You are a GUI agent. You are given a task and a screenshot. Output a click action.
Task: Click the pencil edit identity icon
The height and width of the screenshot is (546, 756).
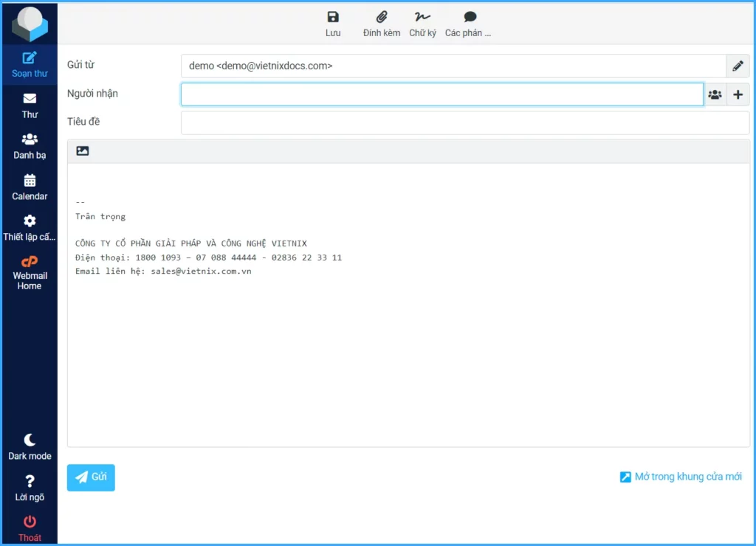click(x=738, y=66)
